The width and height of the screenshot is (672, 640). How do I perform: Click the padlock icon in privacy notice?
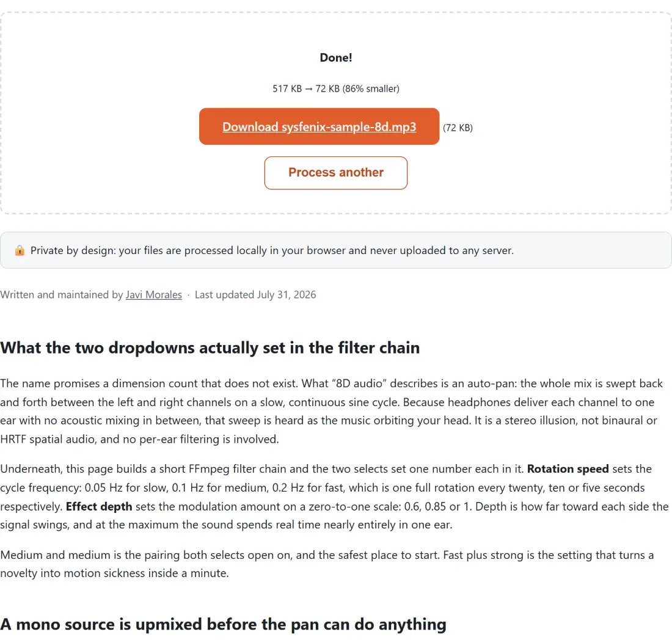coord(20,250)
